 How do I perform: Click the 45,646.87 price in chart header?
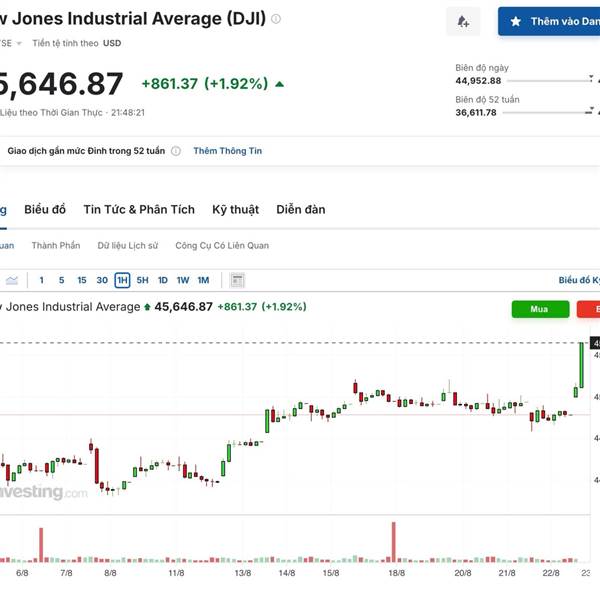point(183,307)
